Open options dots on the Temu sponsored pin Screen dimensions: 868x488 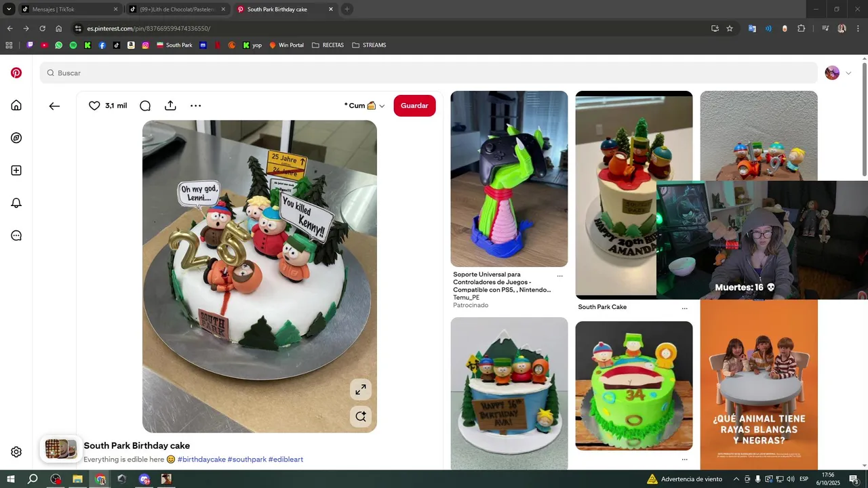559,276
